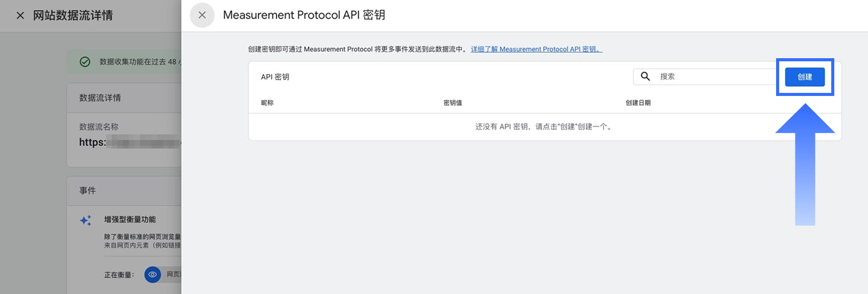Select the 数据流详情 section heading
868x294 pixels.
[100, 97]
